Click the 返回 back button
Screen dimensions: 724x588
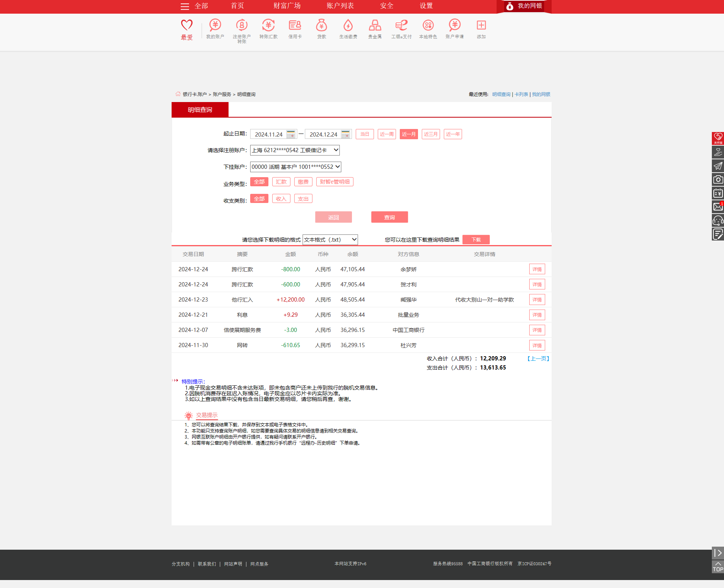tap(333, 217)
